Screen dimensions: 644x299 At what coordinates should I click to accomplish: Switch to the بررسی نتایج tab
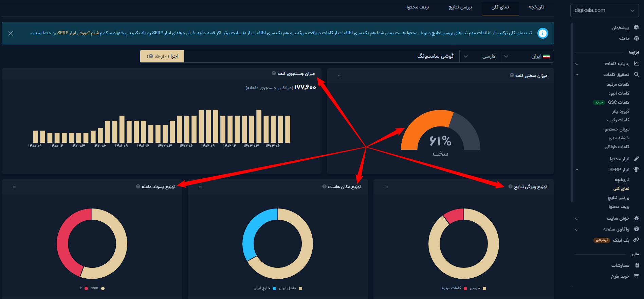pos(460,7)
